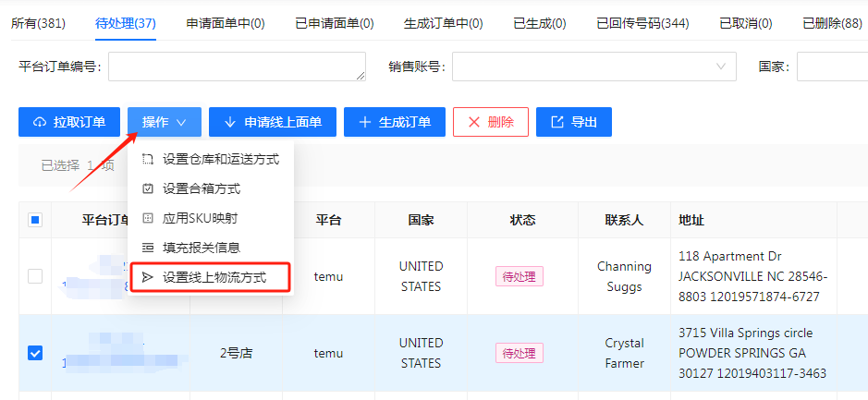Click the 国家 filter select box

(832, 67)
